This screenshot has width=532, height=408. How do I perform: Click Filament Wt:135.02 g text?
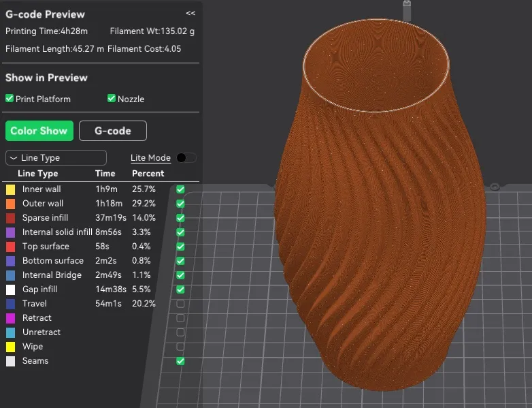click(x=152, y=31)
